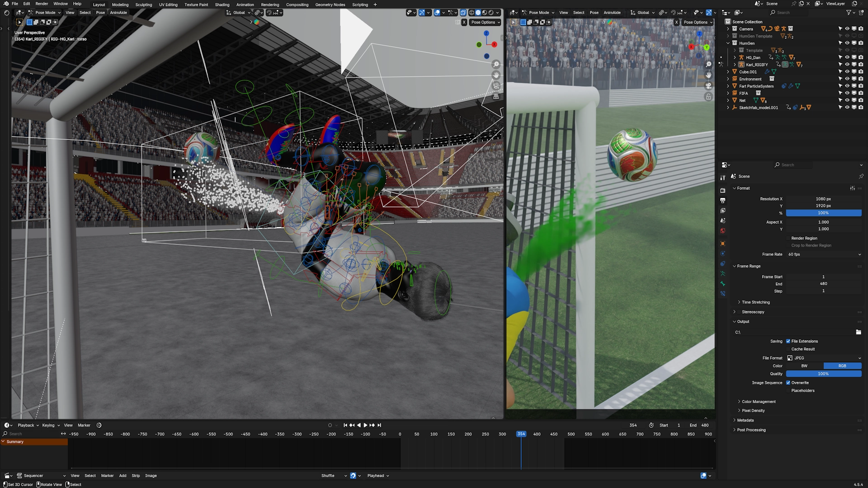This screenshot has width=868, height=488.
Task: Open the JPEG File Format dropdown
Action: (824, 358)
